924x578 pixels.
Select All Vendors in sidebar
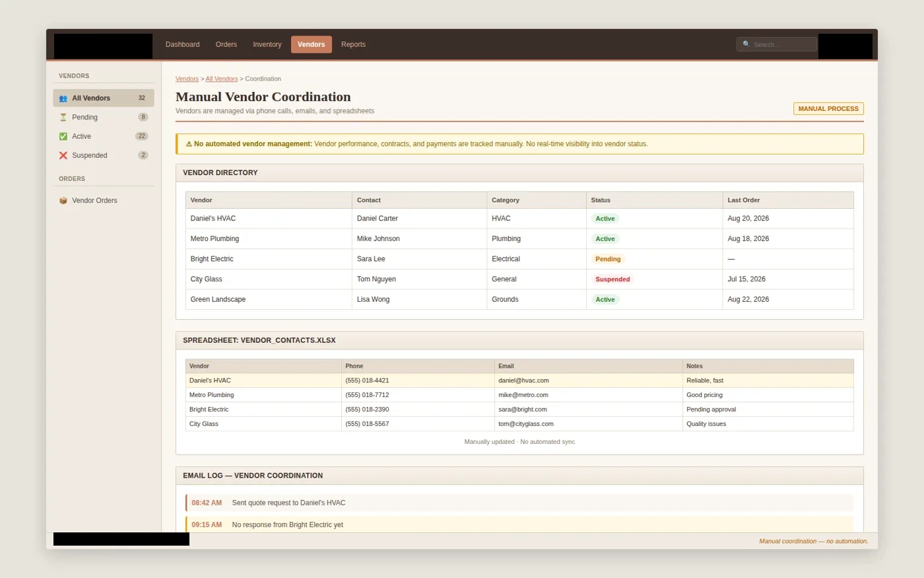(x=104, y=98)
